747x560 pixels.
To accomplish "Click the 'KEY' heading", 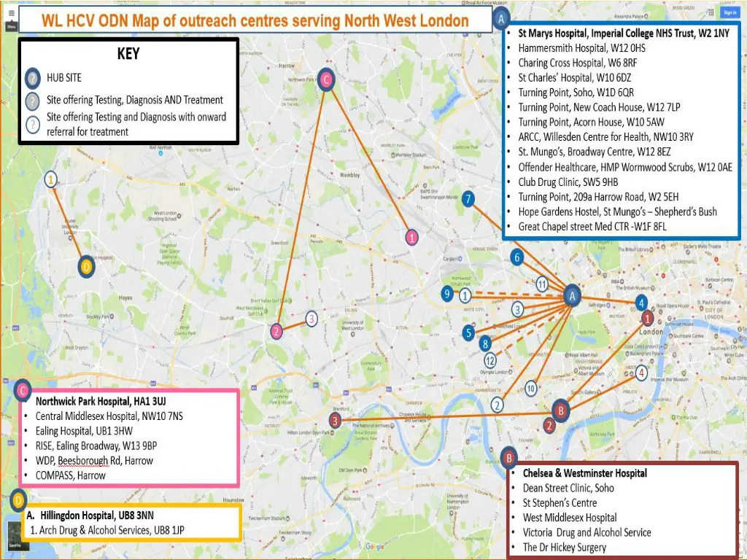I will pos(128,53).
